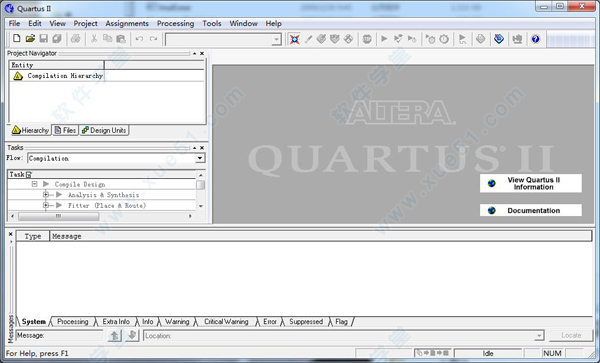
Task: Switch to the System messages tab
Action: coord(34,322)
